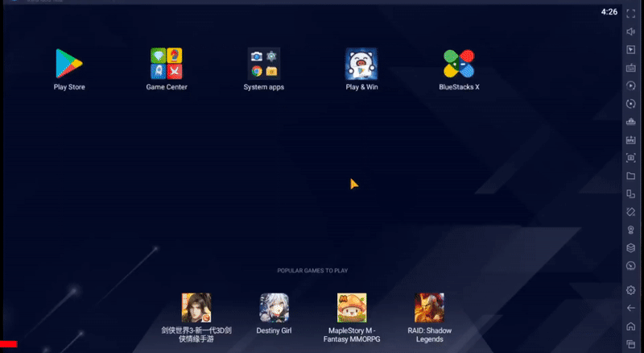The image size is (644, 353).
Task: Click the memory trim icon
Action: (x=631, y=122)
